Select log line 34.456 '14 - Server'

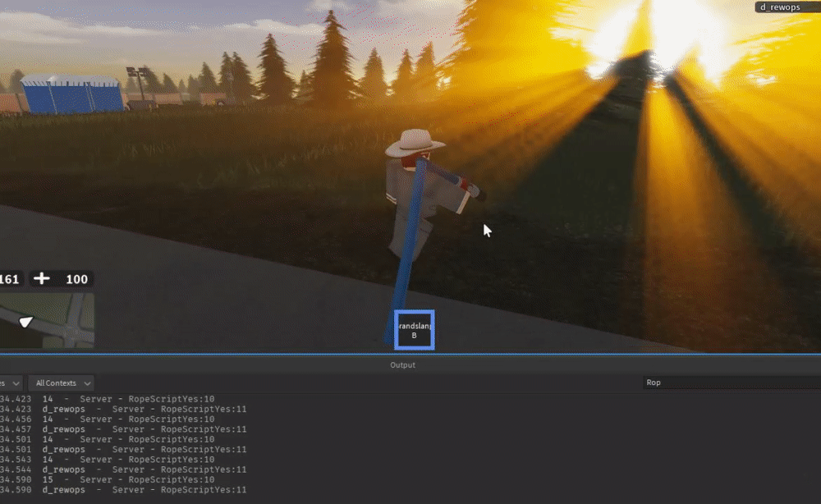(x=108, y=419)
